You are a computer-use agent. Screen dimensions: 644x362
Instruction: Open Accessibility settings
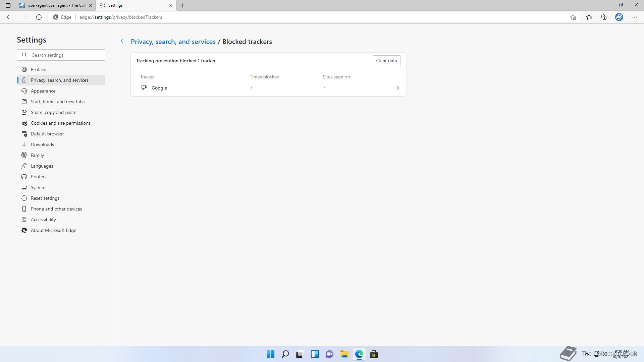coord(61,220)
